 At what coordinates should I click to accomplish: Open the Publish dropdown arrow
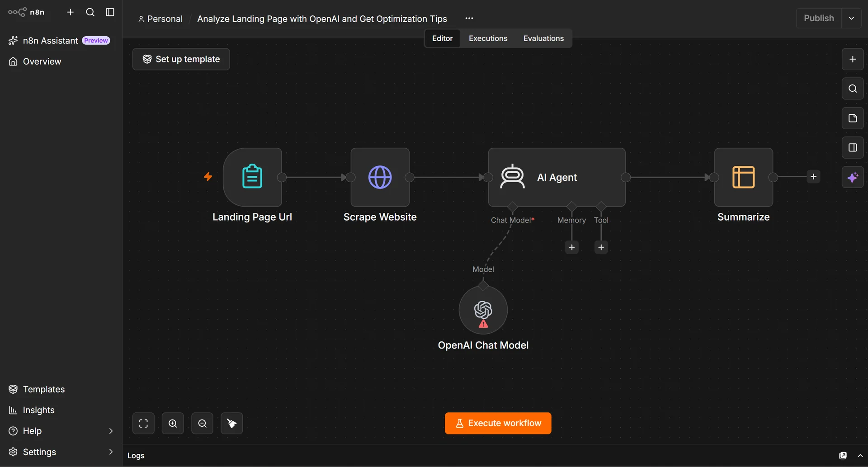point(851,19)
